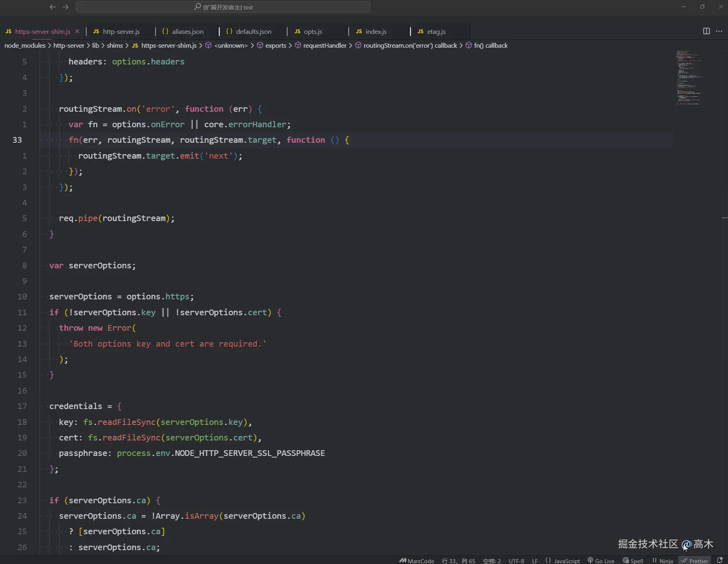Click line number 17 in the gutter
This screenshot has height=564, width=728.
click(x=22, y=406)
